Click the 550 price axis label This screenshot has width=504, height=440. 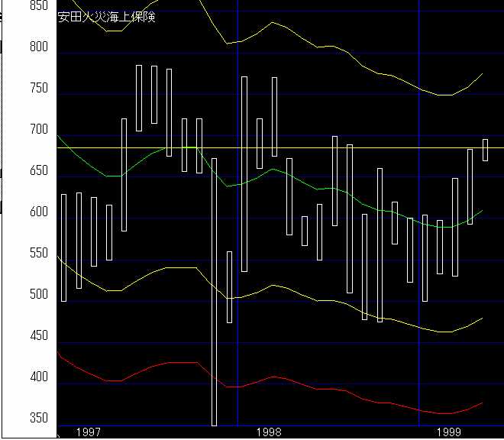coord(38,253)
